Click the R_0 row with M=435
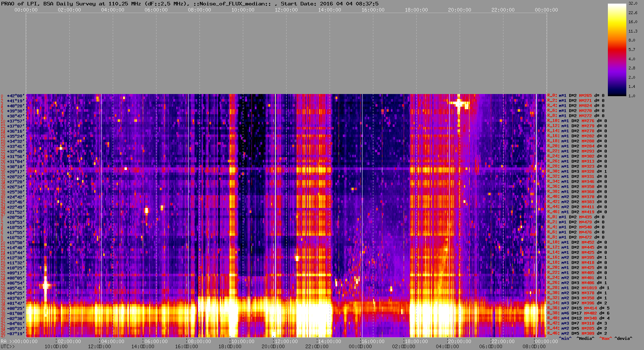The image size is (644, 350). (x=576, y=217)
